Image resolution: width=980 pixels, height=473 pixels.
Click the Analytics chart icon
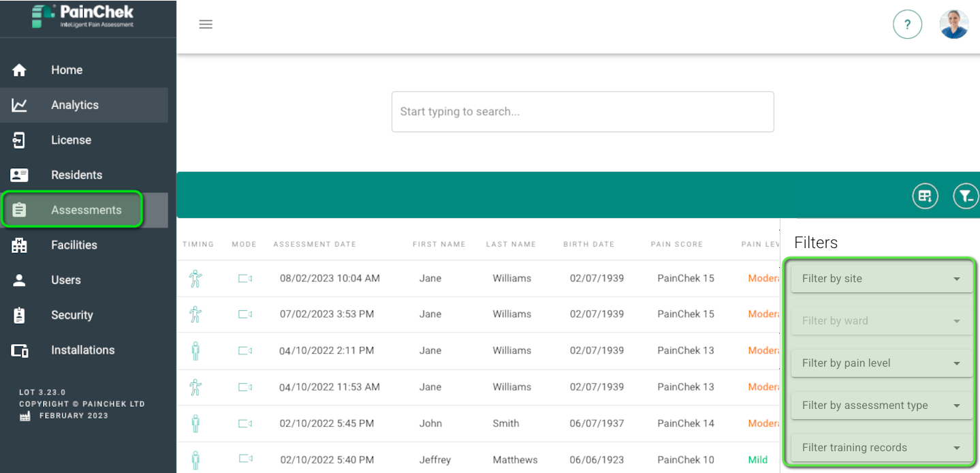tap(19, 105)
